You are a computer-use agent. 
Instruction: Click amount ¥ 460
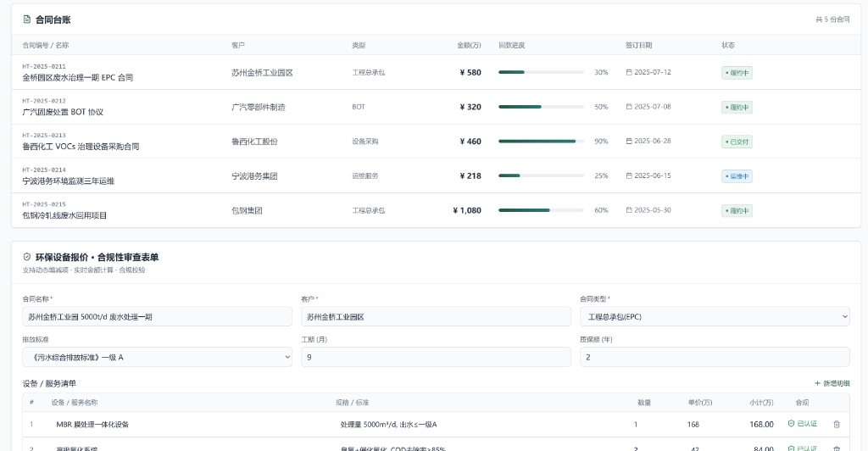[470, 141]
